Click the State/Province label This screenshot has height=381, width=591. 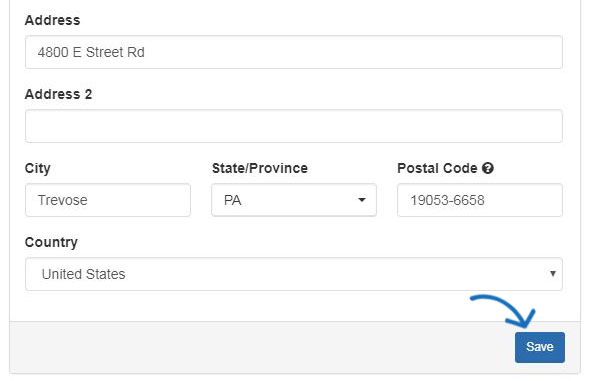(260, 168)
